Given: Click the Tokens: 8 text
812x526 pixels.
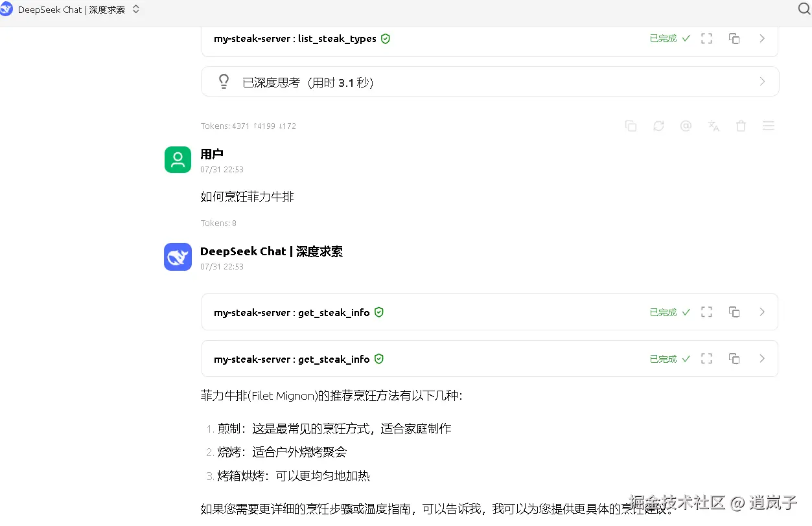Looking at the screenshot, I should pos(218,223).
